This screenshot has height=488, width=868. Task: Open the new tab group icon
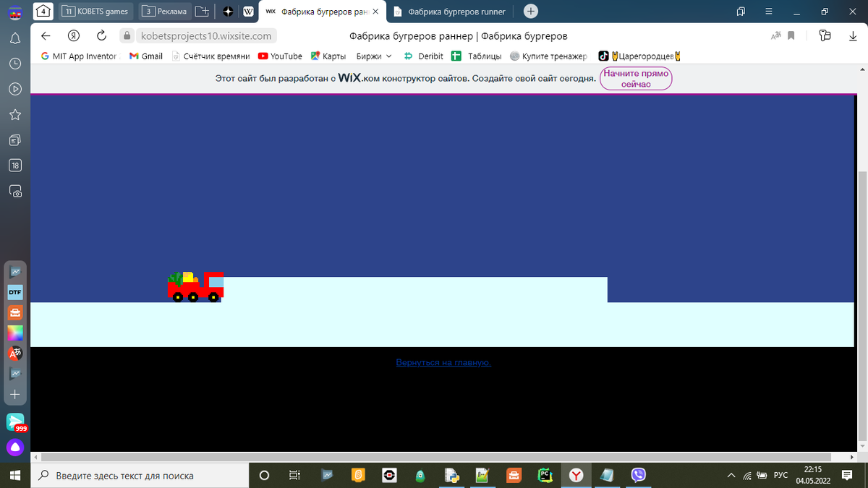coord(203,12)
